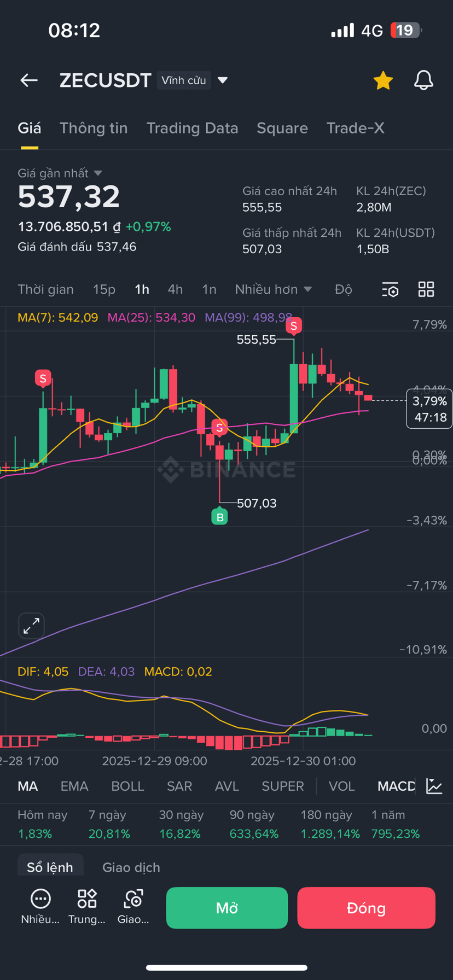
Task: Tap the S marker above 507,03 candle
Action: click(219, 428)
